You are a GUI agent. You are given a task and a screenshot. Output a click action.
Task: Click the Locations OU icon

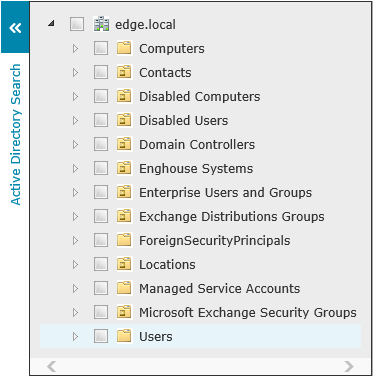124,264
